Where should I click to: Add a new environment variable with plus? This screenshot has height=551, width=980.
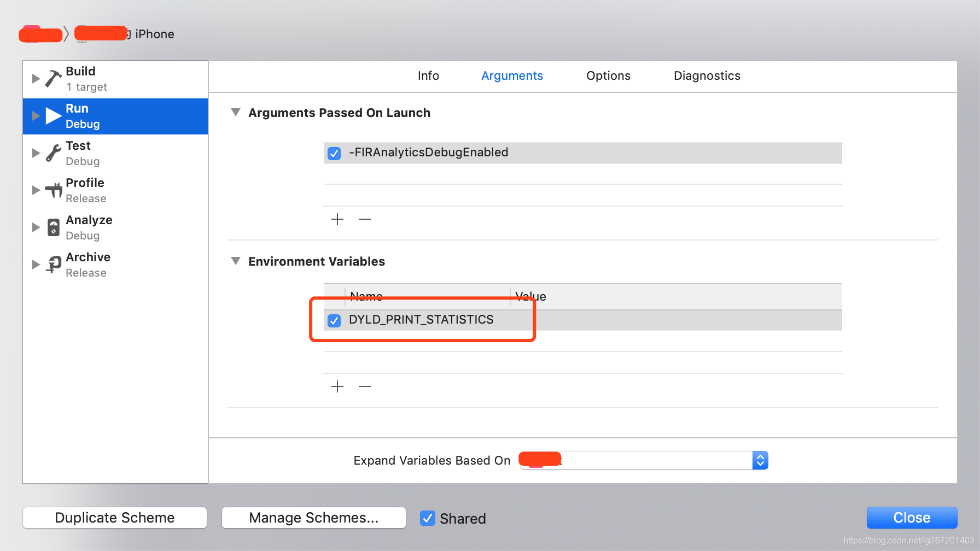click(x=337, y=386)
